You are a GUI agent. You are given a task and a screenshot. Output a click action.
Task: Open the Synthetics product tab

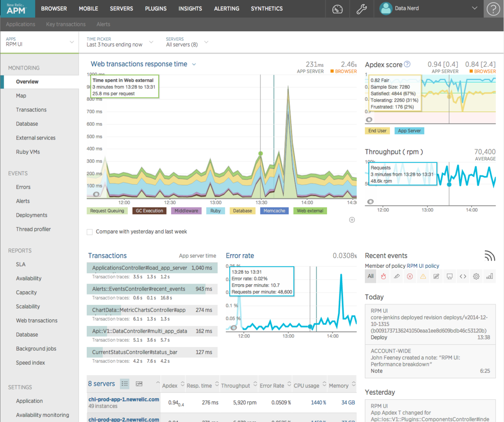[x=267, y=8]
